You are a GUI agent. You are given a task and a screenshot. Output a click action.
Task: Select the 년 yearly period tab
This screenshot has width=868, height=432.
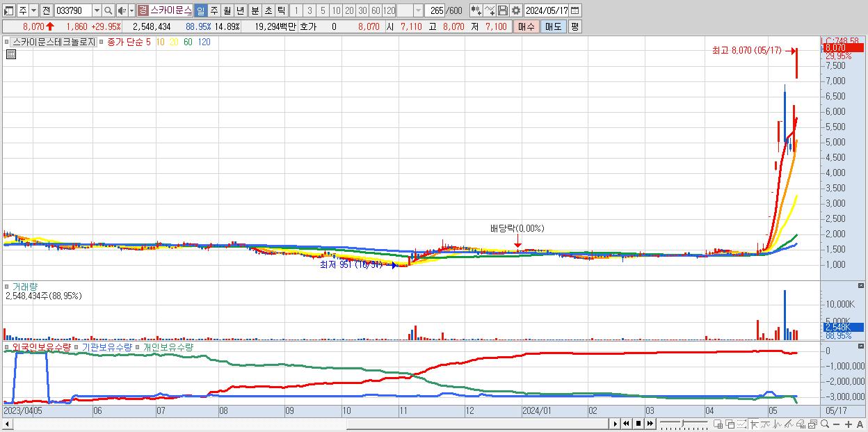tap(240, 10)
